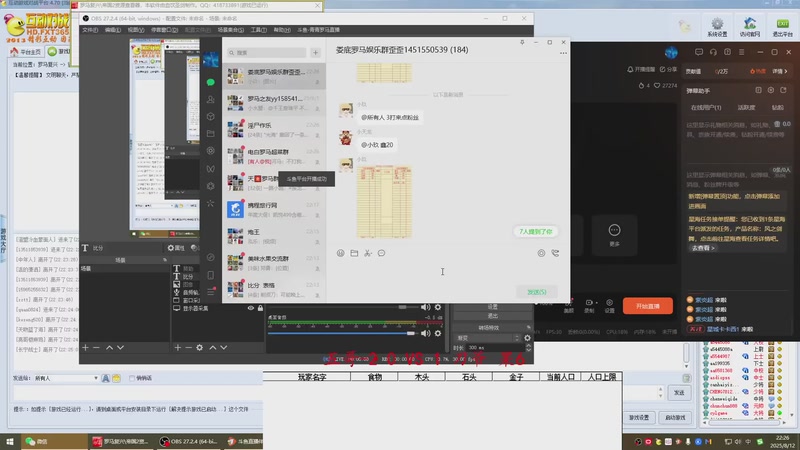
Task: Open the WeChat favorites cube icon
Action: pyautogui.click(x=210, y=116)
